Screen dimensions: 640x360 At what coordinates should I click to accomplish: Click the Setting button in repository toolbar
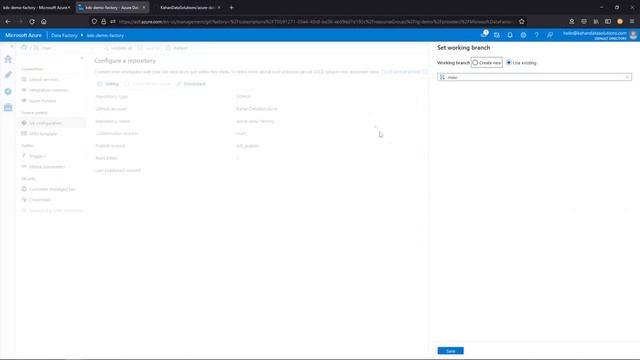(108, 84)
